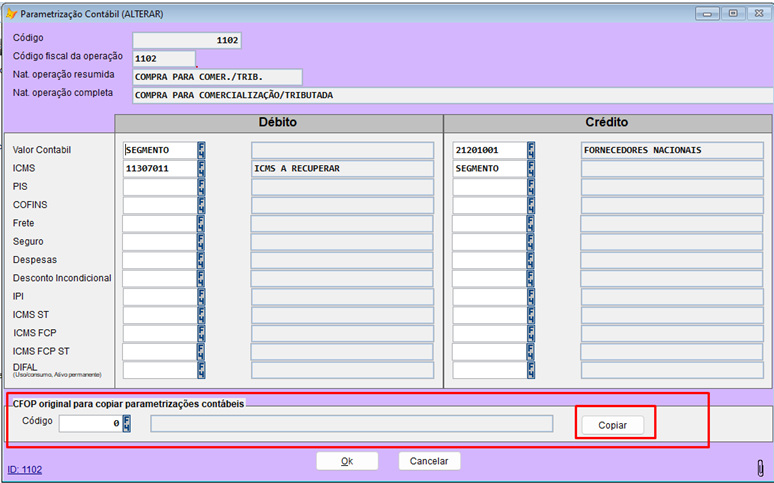Image resolution: width=774 pixels, height=483 pixels.
Task: Open the ID: 1102 link
Action: [24, 469]
